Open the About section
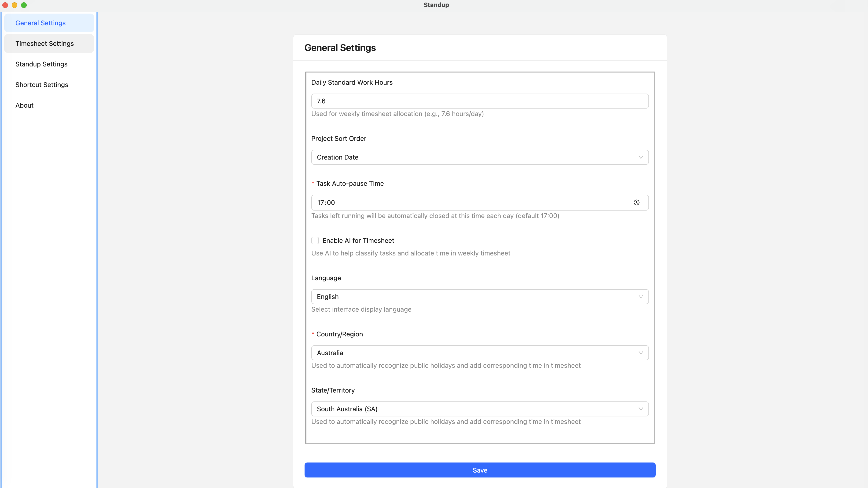Viewport: 868px width, 488px height. [x=24, y=105]
